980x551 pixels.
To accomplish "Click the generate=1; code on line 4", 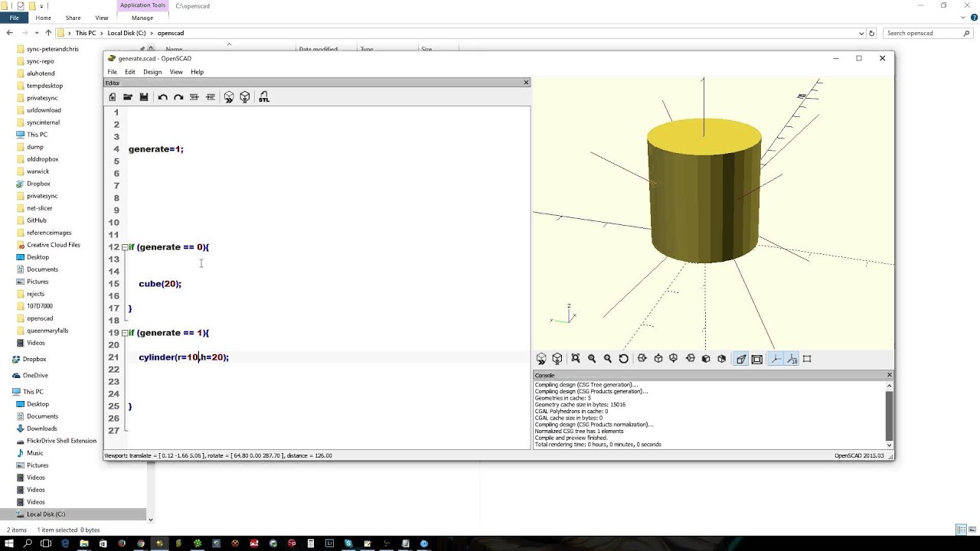I will coord(156,149).
